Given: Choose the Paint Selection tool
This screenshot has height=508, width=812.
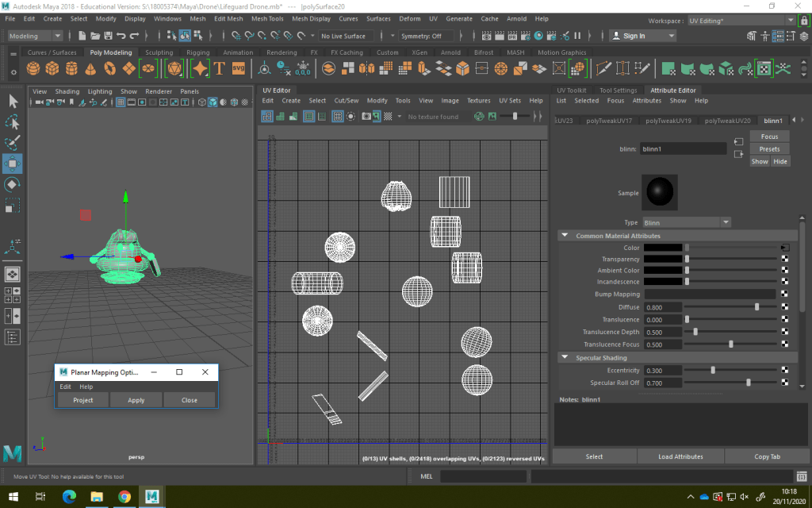Looking at the screenshot, I should click(13, 143).
